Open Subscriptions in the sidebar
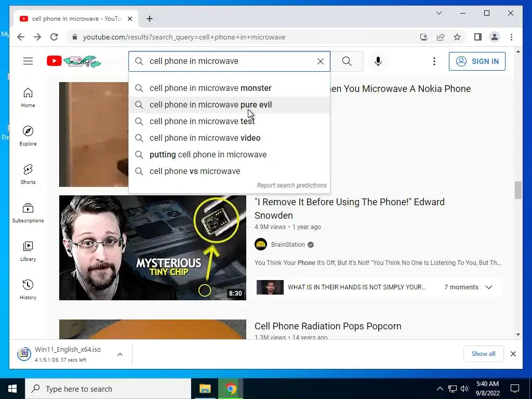Screen dimensions: 532x399 pos(28,212)
